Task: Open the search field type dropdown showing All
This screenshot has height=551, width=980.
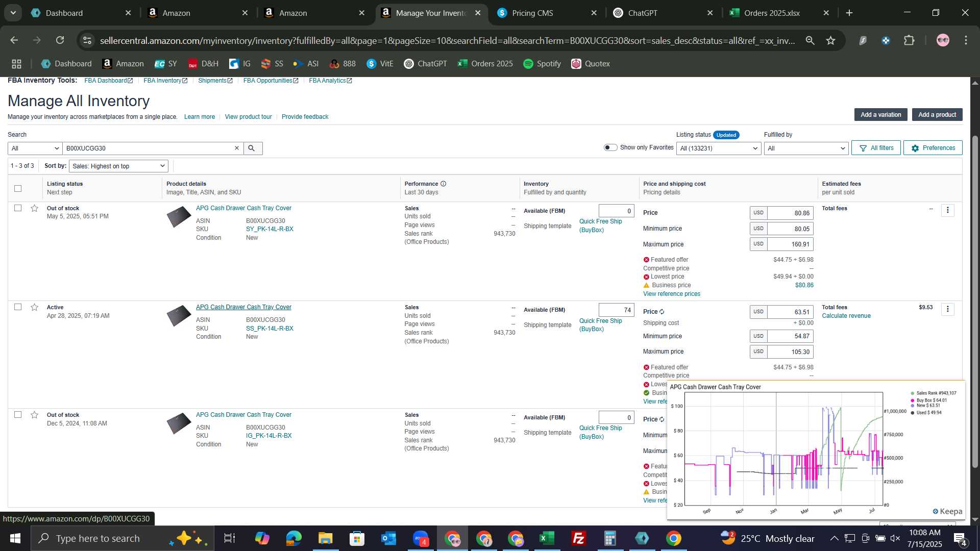Action: click(x=35, y=148)
